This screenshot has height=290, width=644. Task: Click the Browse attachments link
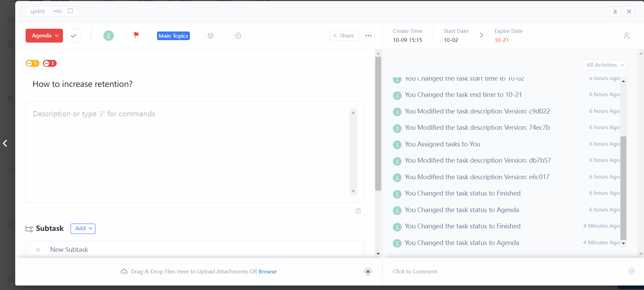[x=267, y=272]
